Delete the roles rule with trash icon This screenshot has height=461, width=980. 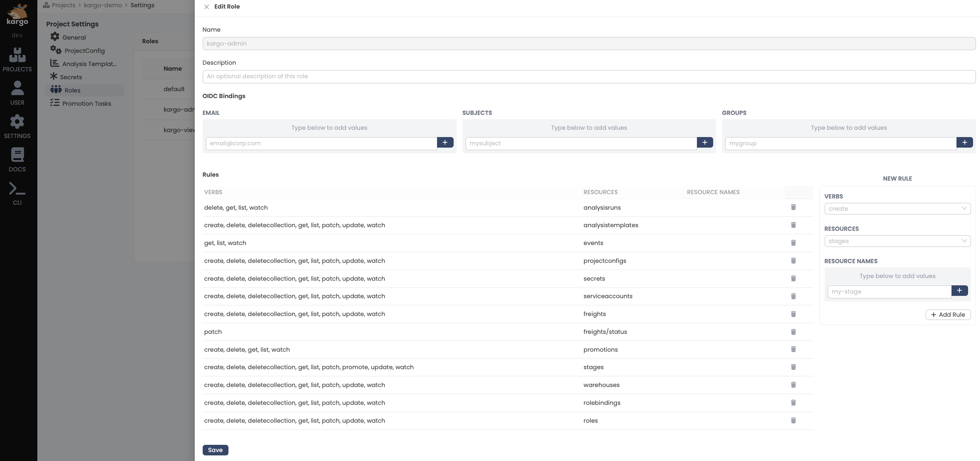pos(793,420)
